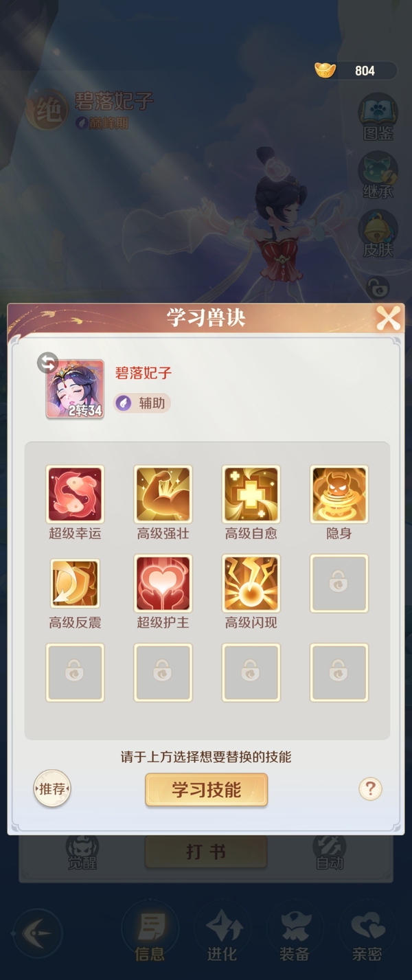
Task: Tap the swap pet arrows icon
Action: coord(47,363)
